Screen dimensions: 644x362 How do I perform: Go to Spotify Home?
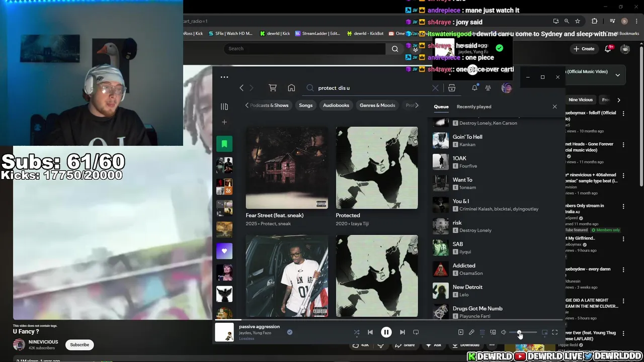[x=291, y=88]
